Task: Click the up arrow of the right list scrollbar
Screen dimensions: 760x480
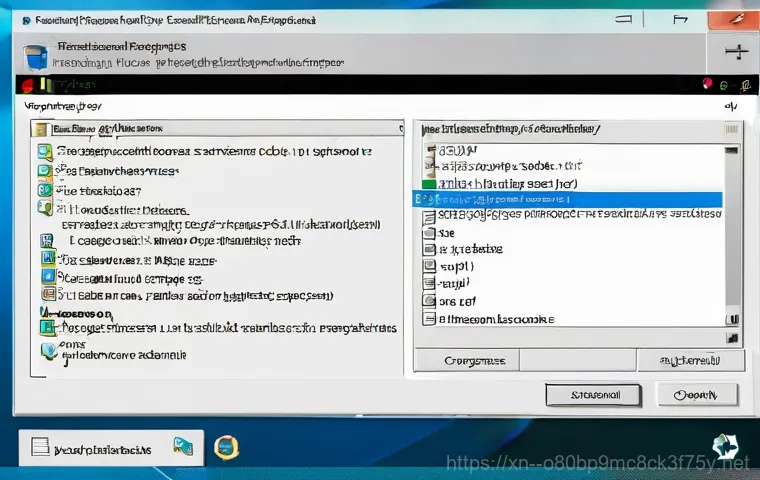Action: [731, 150]
